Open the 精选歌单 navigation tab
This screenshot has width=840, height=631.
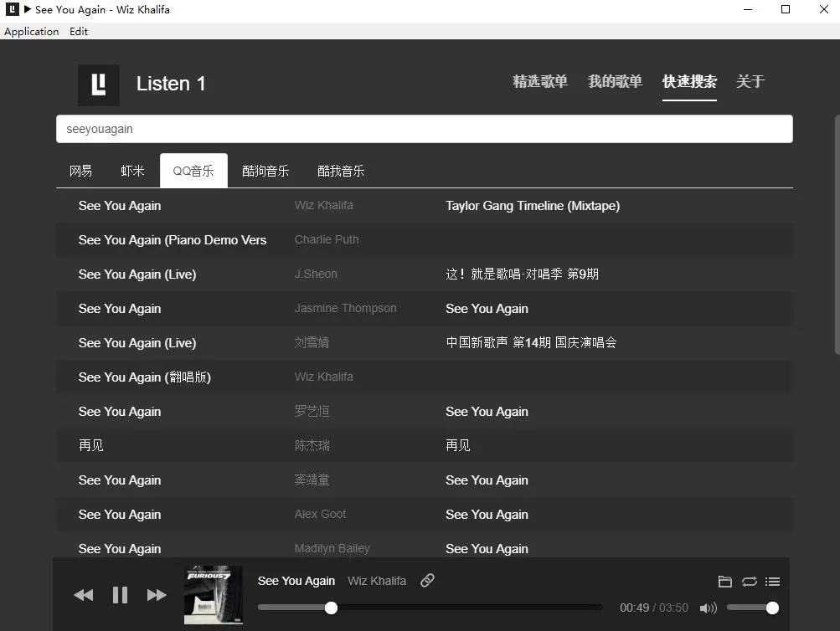click(540, 81)
